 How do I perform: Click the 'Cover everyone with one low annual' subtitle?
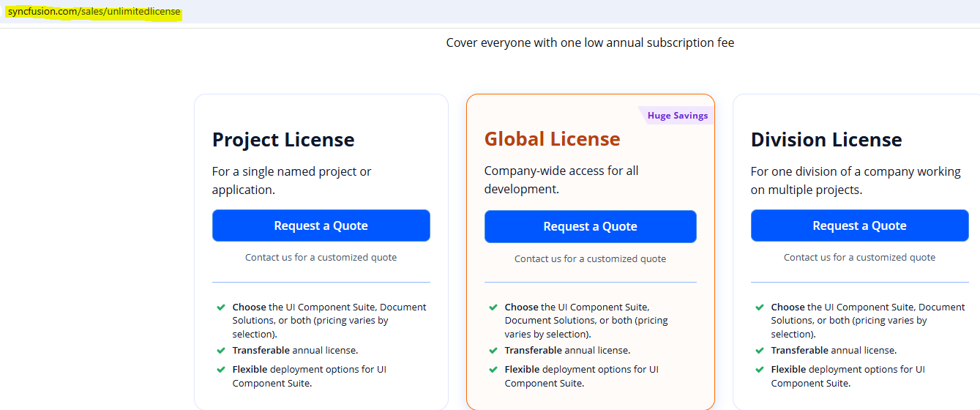(x=590, y=42)
